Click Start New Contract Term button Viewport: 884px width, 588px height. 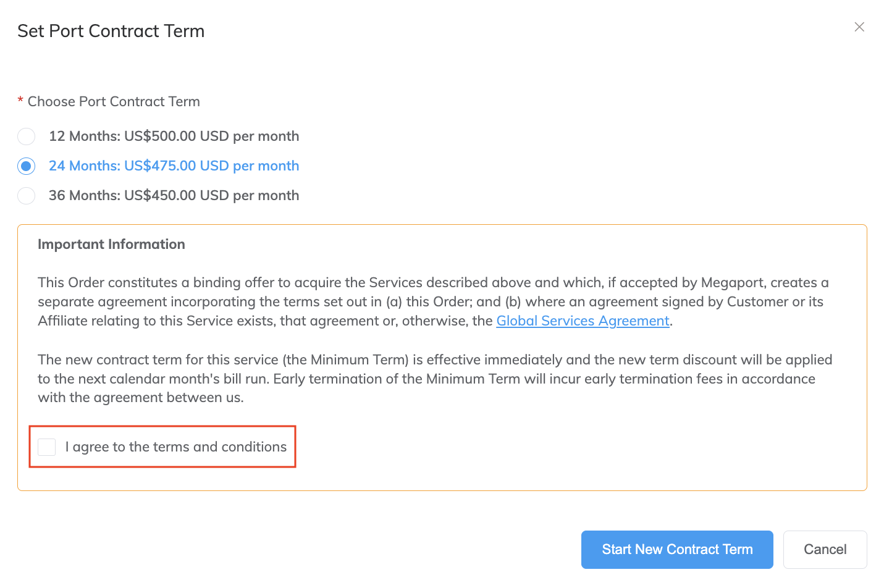[677, 550]
